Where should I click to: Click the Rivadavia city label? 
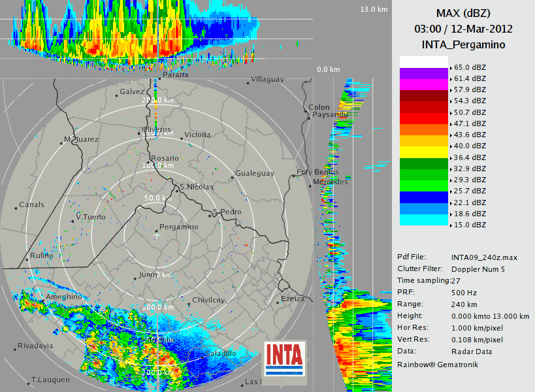click(x=35, y=346)
